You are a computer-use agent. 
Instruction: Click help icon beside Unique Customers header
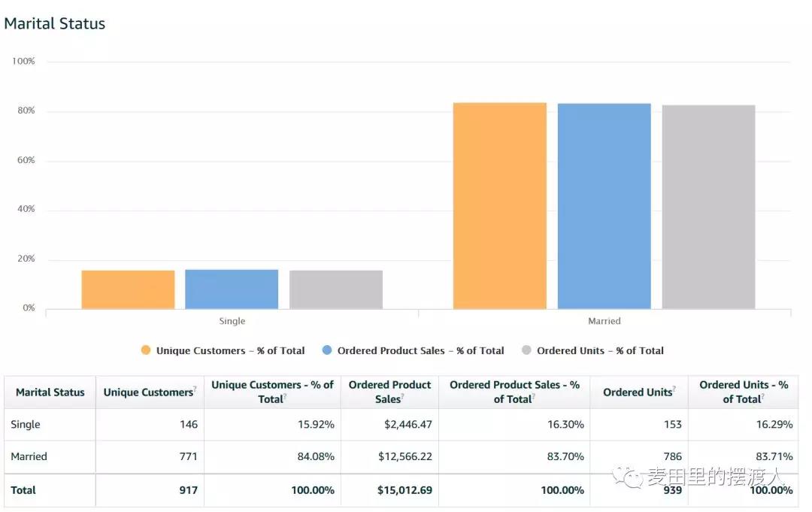(x=195, y=389)
